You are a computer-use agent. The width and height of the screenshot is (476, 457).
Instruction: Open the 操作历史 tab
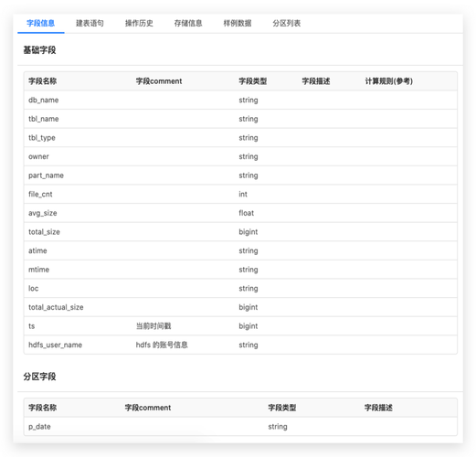[139, 23]
